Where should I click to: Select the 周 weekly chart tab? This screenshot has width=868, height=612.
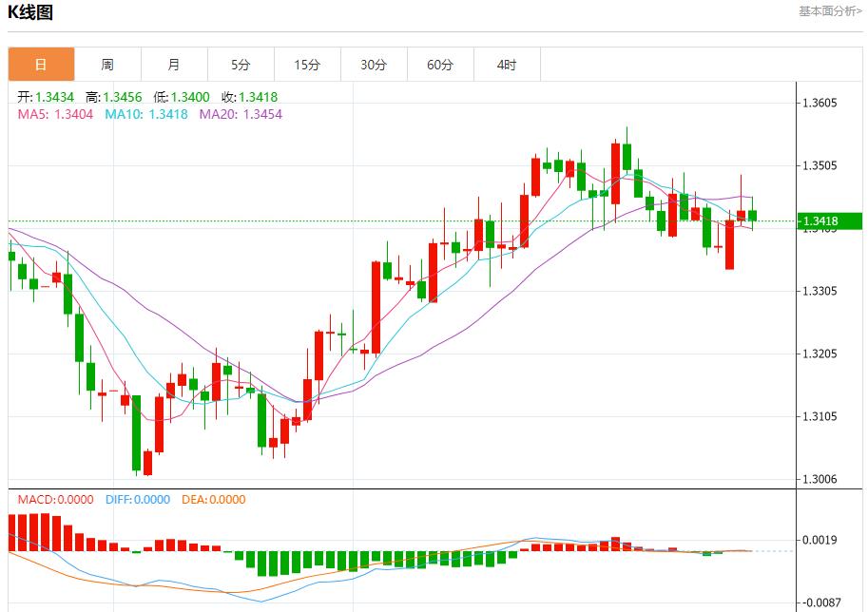[107, 65]
